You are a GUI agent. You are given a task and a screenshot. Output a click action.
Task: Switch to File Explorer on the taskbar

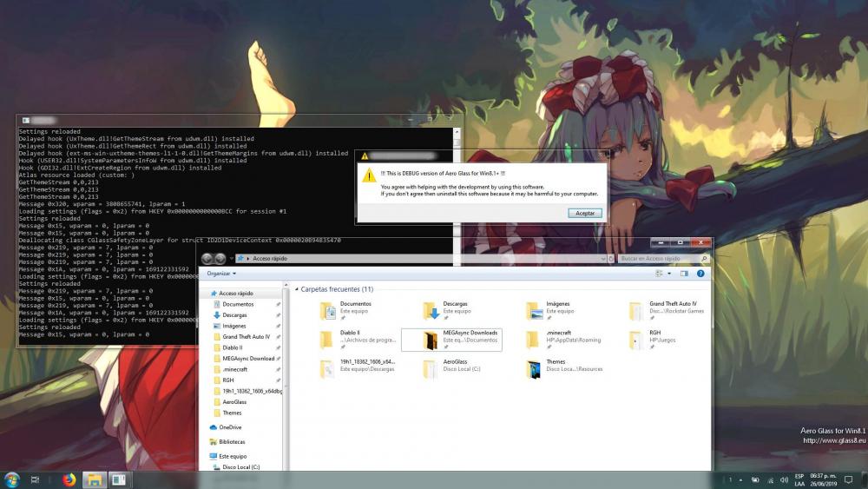click(95, 479)
